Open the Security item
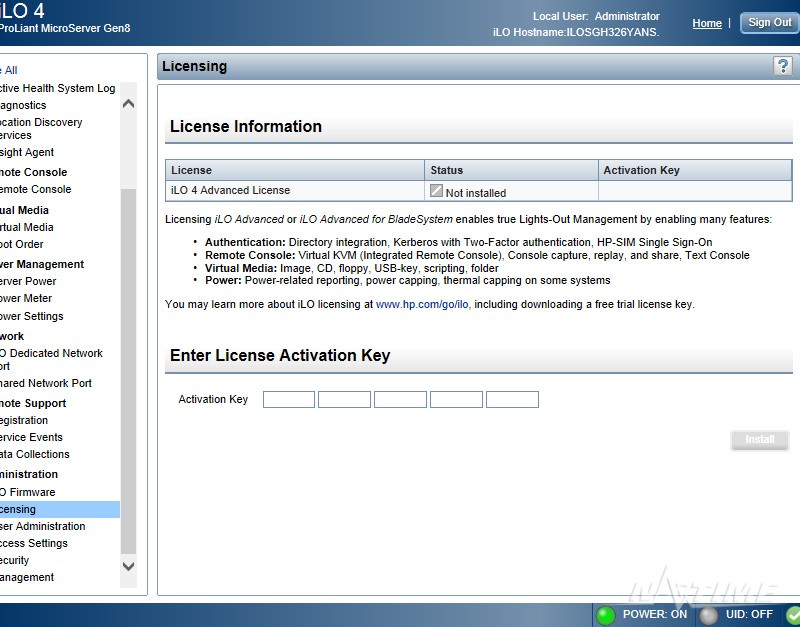Screen dimensions: 800x627 [14, 560]
